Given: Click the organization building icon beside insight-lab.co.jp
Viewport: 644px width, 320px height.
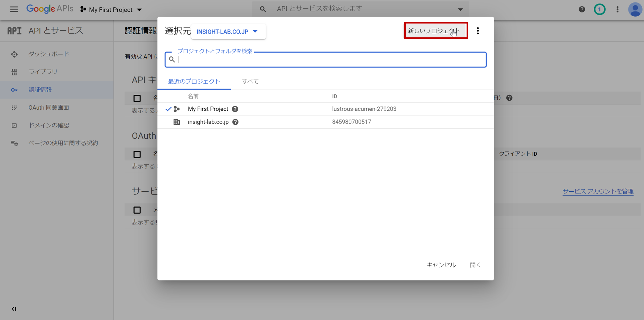Looking at the screenshot, I should coord(177,122).
